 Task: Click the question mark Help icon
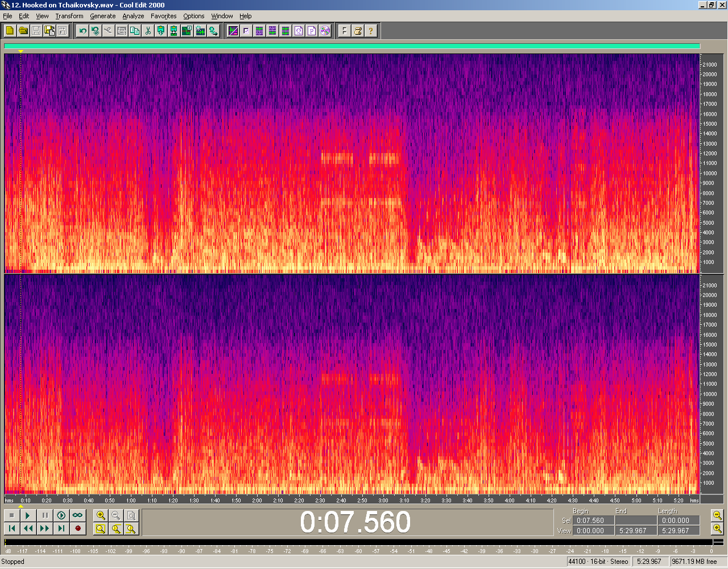[x=371, y=31]
